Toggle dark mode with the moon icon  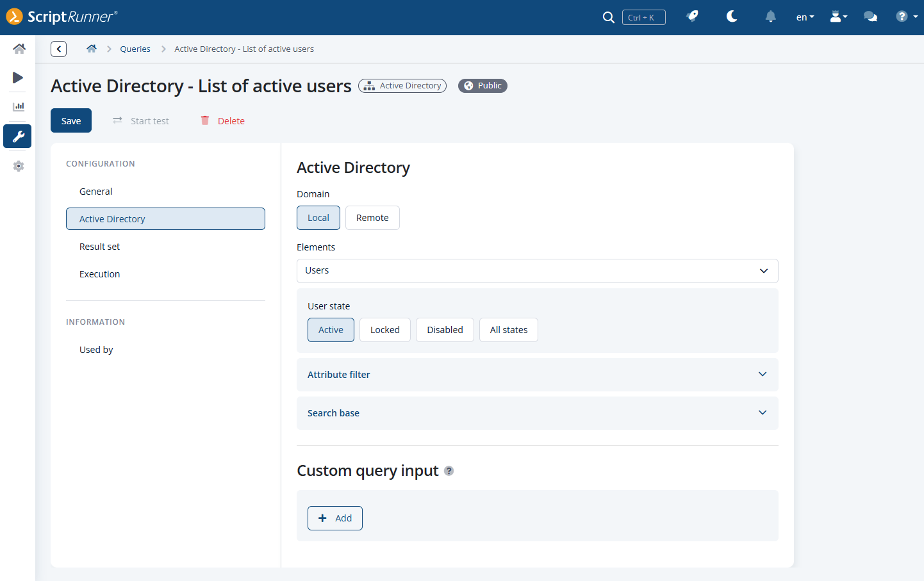pyautogui.click(x=732, y=17)
